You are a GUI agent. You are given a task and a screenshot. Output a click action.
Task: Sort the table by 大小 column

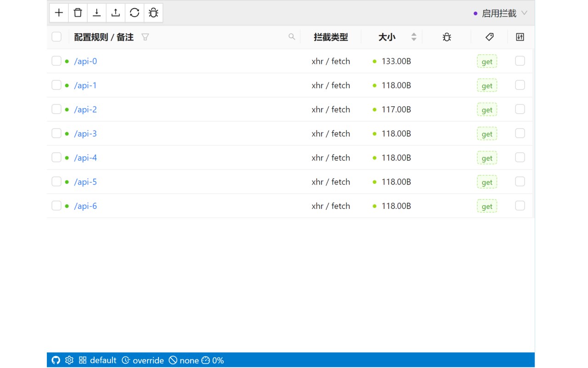(x=413, y=37)
